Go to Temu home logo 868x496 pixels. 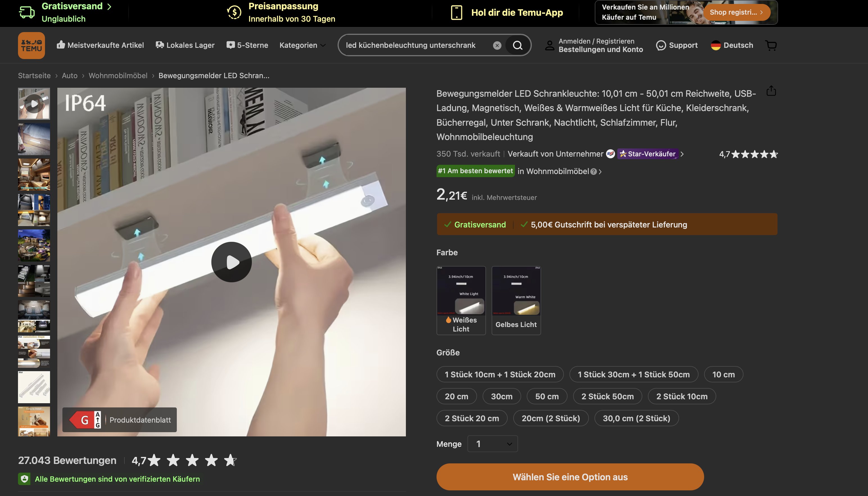tap(31, 45)
